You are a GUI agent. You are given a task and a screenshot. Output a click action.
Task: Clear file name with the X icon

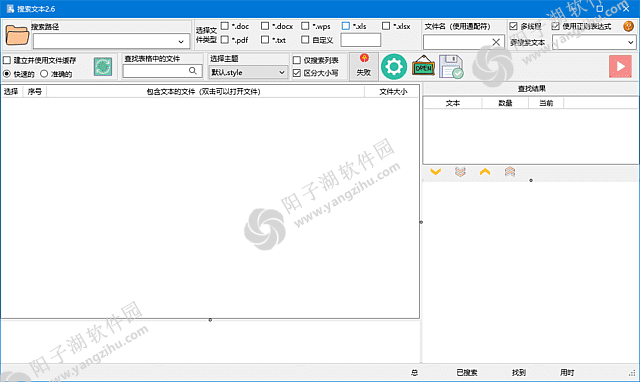click(496, 42)
